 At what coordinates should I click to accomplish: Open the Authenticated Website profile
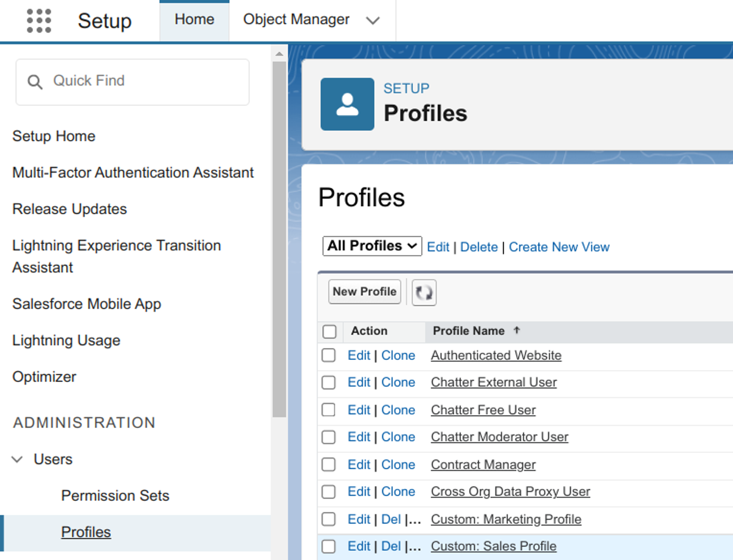coord(496,355)
